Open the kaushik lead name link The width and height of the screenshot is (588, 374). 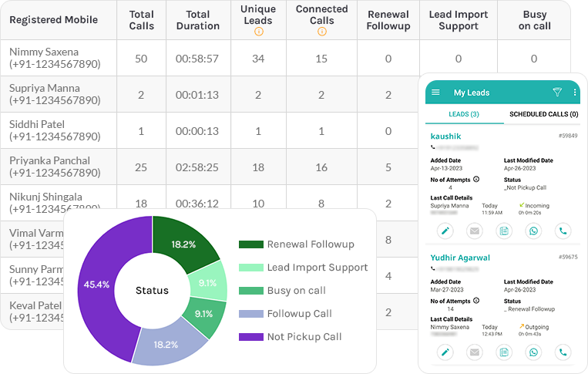coord(447,135)
